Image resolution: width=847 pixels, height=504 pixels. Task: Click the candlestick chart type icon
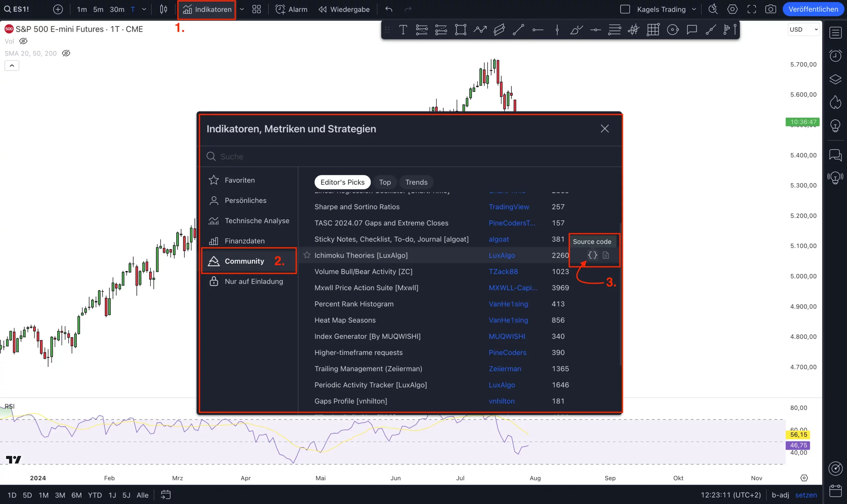[x=163, y=9]
